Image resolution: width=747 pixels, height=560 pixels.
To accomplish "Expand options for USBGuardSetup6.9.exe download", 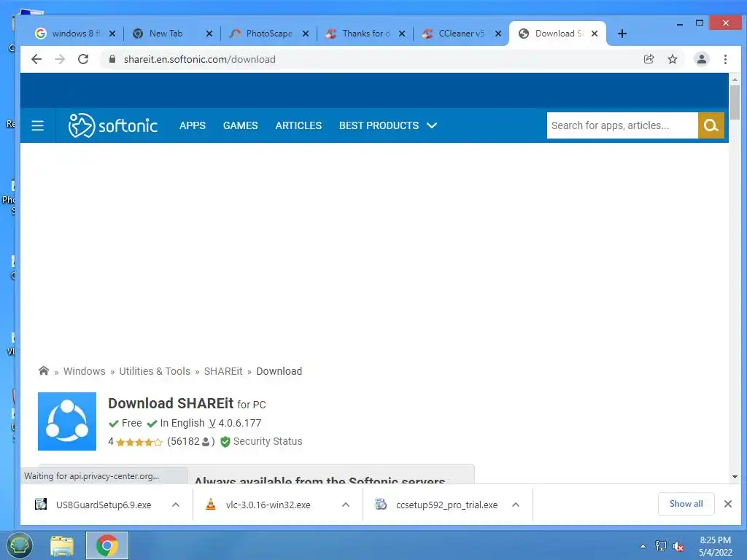I will click(x=176, y=505).
